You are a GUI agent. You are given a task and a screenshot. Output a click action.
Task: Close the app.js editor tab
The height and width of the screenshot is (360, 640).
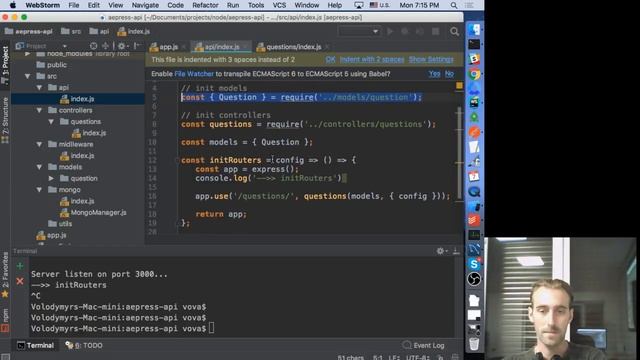coord(184,47)
